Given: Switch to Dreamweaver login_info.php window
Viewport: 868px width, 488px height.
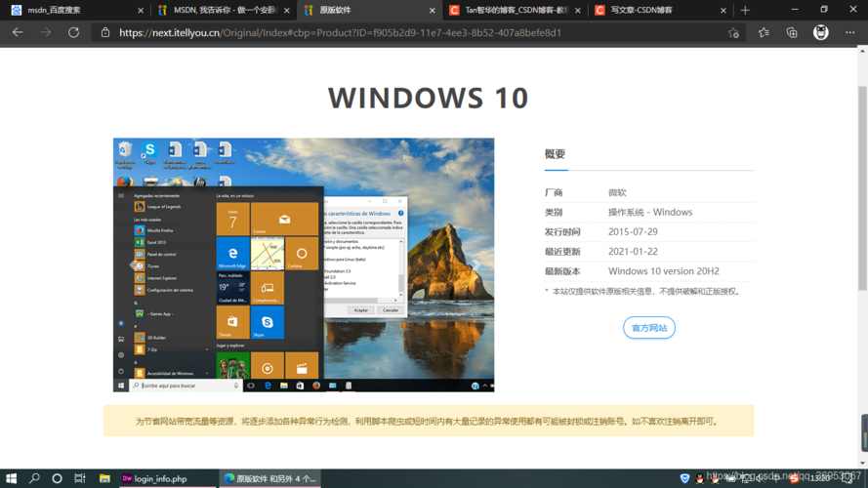Looking at the screenshot, I should [x=168, y=478].
